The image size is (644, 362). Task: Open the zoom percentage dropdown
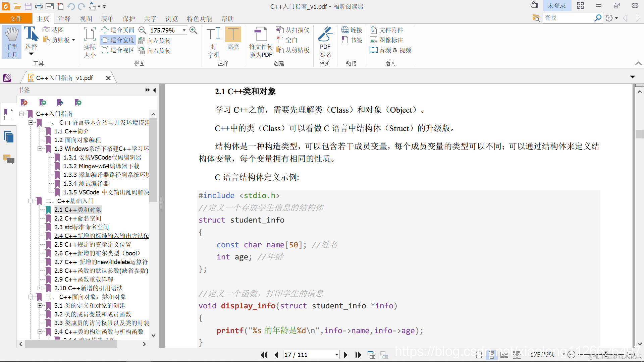(x=184, y=30)
